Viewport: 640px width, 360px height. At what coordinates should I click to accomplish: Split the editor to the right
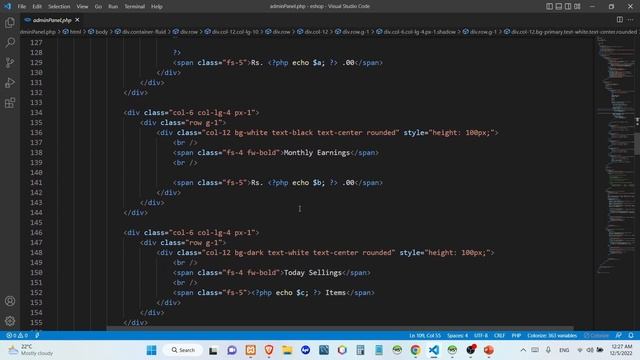pyautogui.click(x=620, y=20)
